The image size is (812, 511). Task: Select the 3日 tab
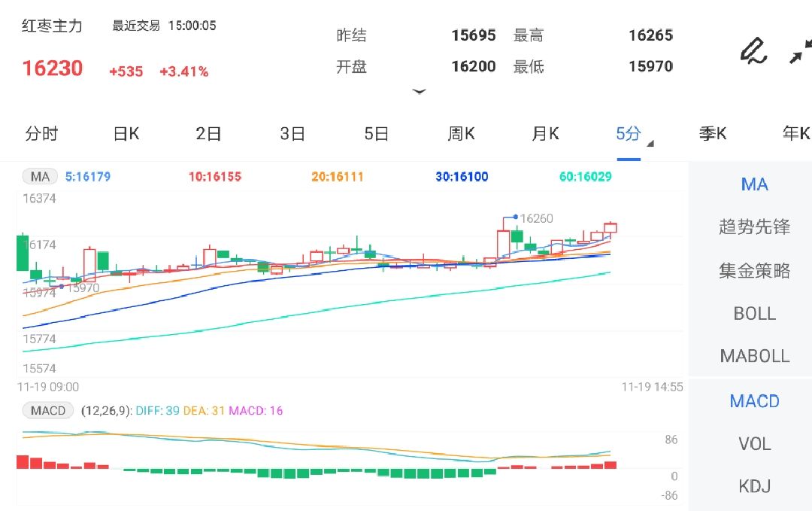pos(292,134)
